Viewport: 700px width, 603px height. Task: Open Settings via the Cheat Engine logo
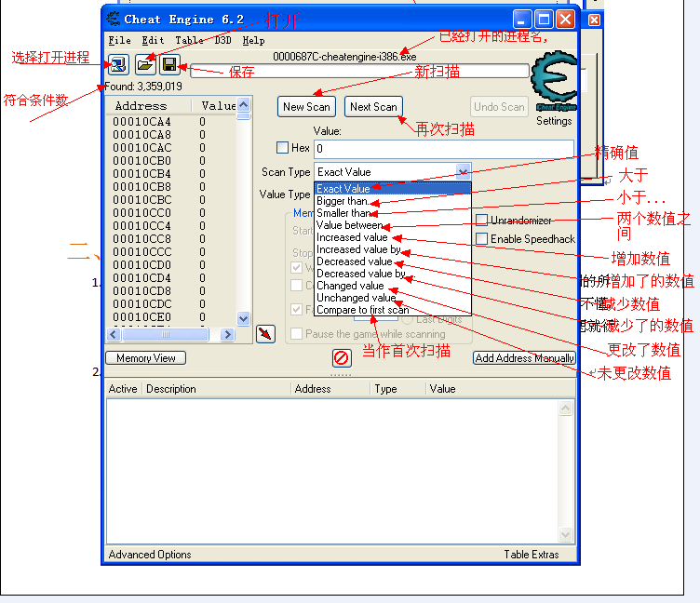coord(554,80)
